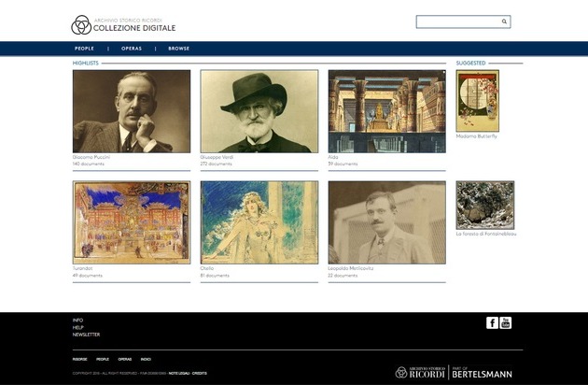
Task: Open Giuseppe Verdi portrait thumbnail
Action: click(259, 111)
